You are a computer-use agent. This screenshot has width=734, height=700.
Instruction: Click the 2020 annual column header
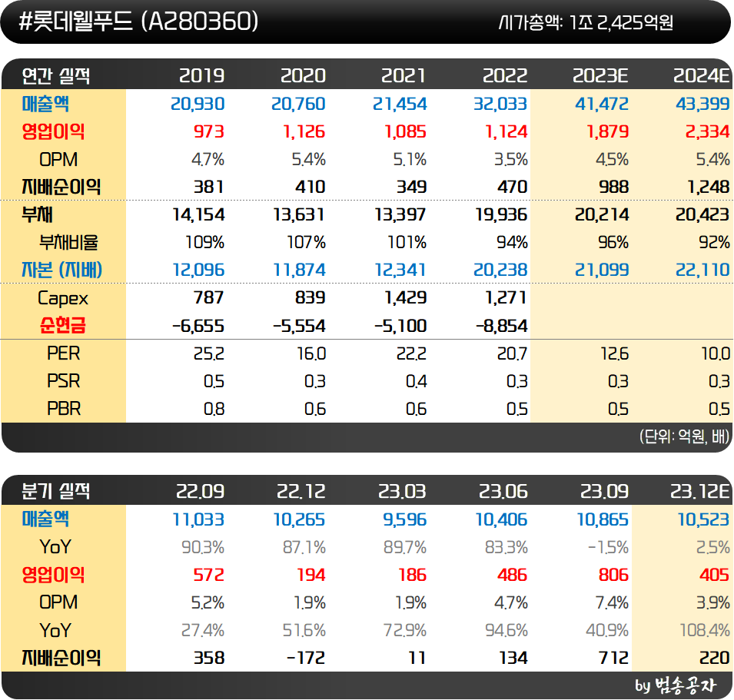303,76
